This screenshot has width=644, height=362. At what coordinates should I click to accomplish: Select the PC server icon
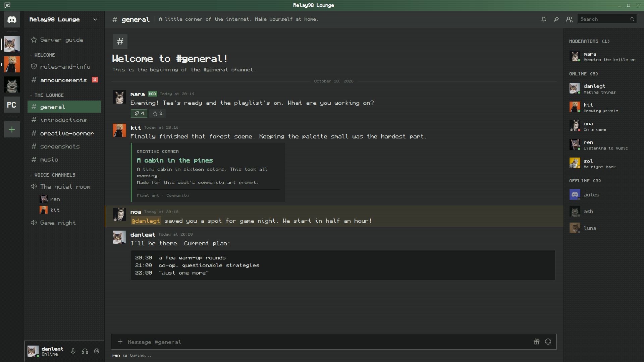pos(12,105)
